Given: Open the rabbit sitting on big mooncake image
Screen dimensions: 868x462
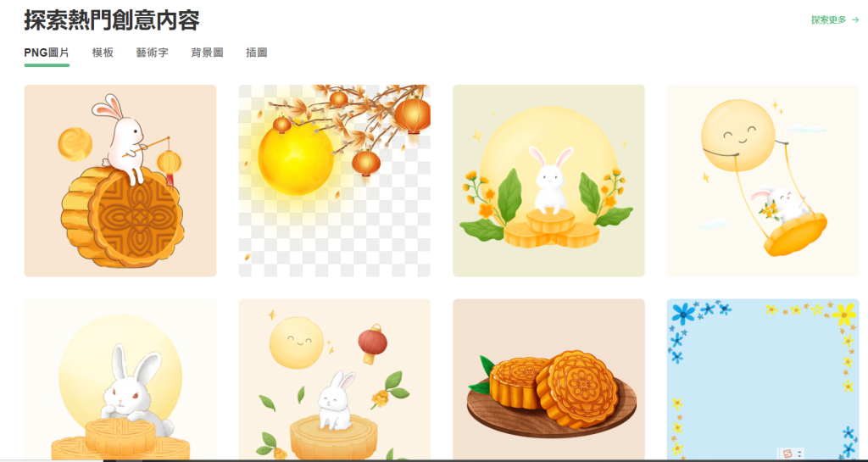Looking at the screenshot, I should tap(120, 181).
